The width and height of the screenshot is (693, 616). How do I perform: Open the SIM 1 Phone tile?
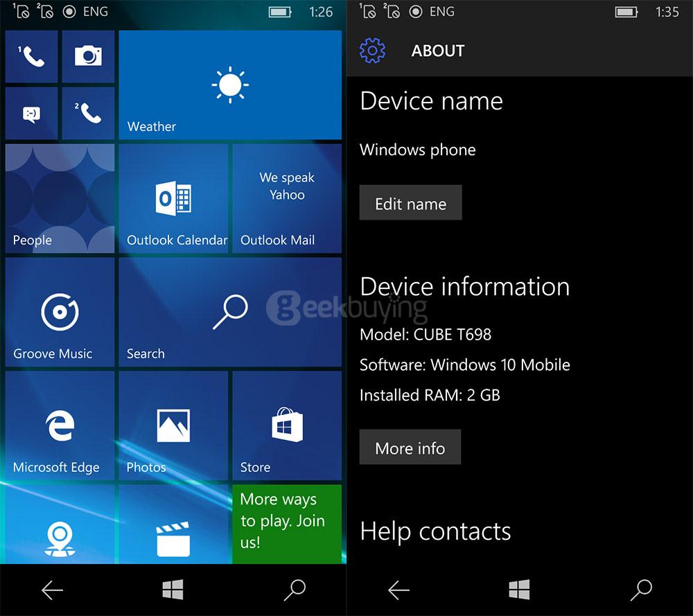(32, 57)
